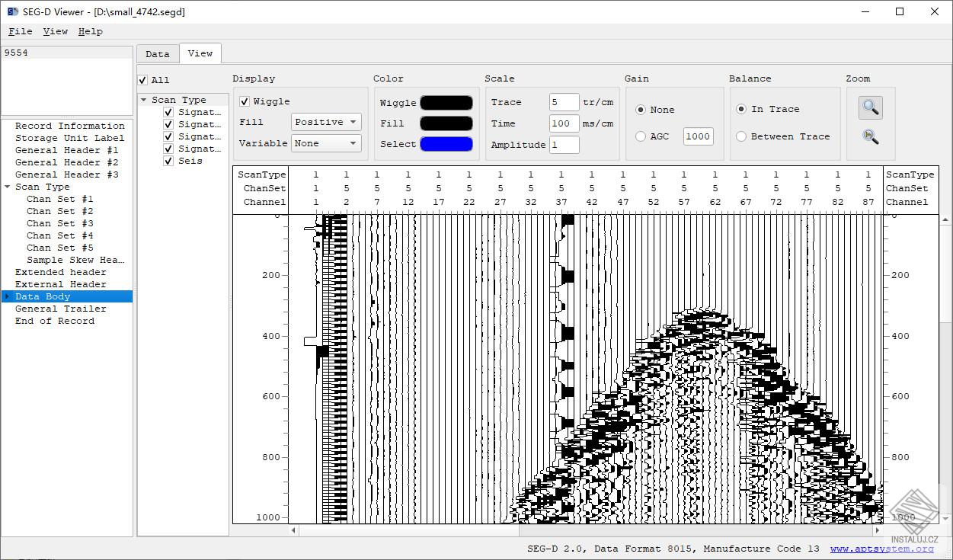Visit the www.aptsystem.org link
This screenshot has height=560, width=953.
(881, 548)
